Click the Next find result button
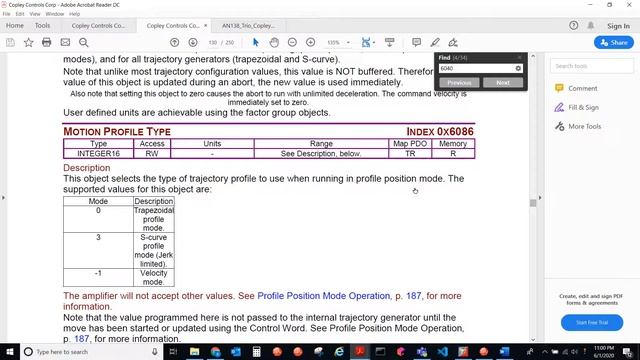 (503, 82)
